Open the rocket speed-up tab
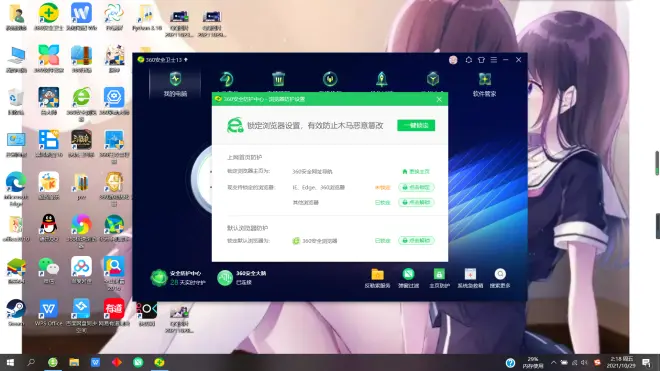This screenshot has height=371, width=660. (x=381, y=79)
